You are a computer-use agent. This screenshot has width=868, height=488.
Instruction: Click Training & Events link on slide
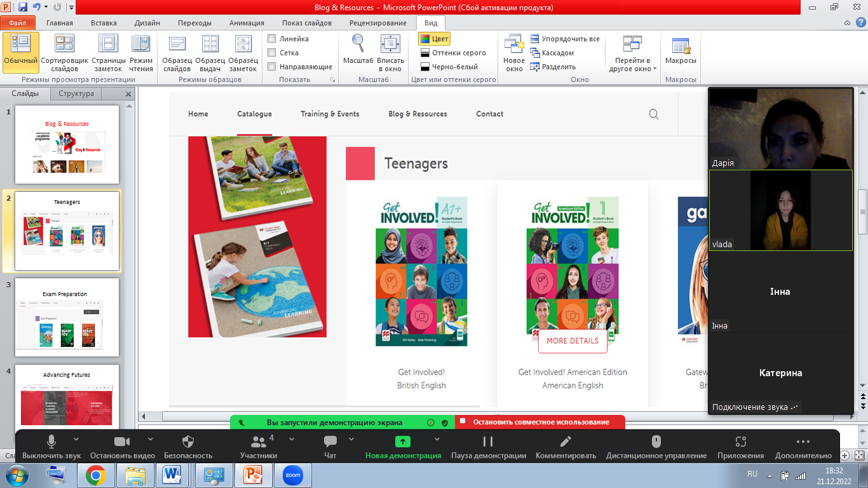click(x=330, y=114)
